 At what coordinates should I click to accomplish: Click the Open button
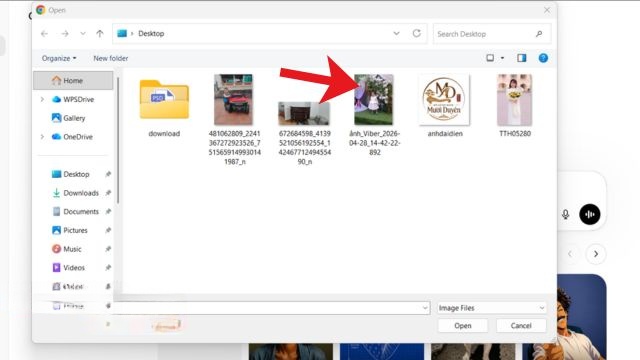tap(462, 326)
